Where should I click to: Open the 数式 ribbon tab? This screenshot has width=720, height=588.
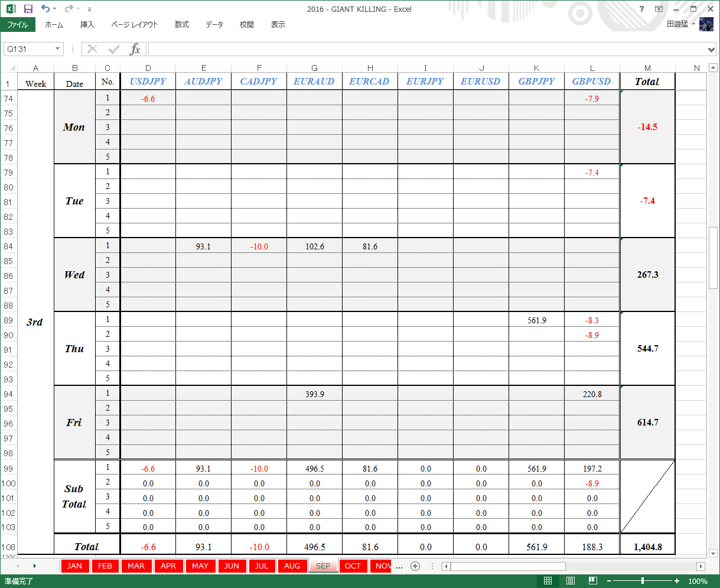pyautogui.click(x=181, y=25)
